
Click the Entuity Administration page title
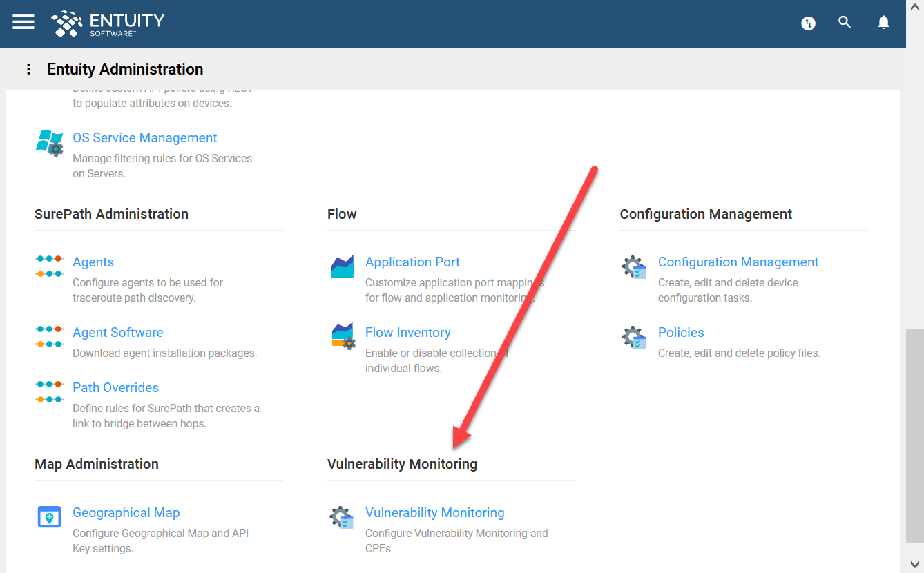[x=125, y=69]
